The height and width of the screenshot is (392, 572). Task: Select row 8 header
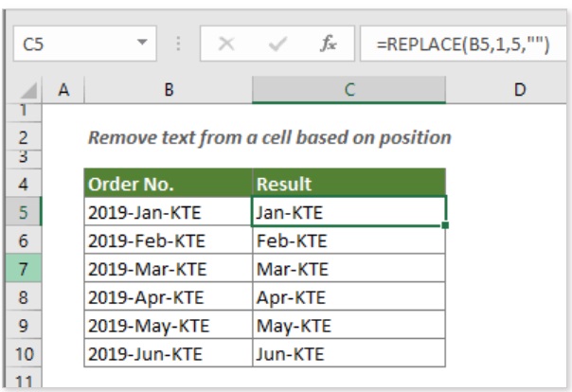click(24, 296)
